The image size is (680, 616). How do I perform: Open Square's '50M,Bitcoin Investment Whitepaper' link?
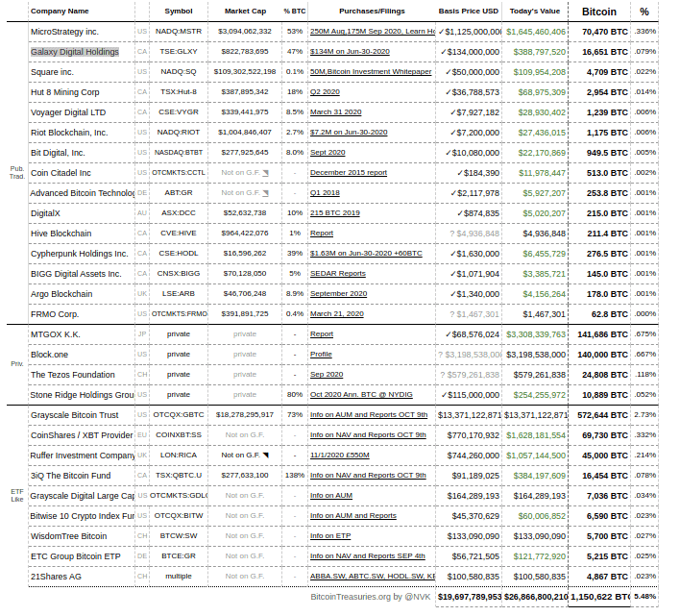click(x=371, y=71)
